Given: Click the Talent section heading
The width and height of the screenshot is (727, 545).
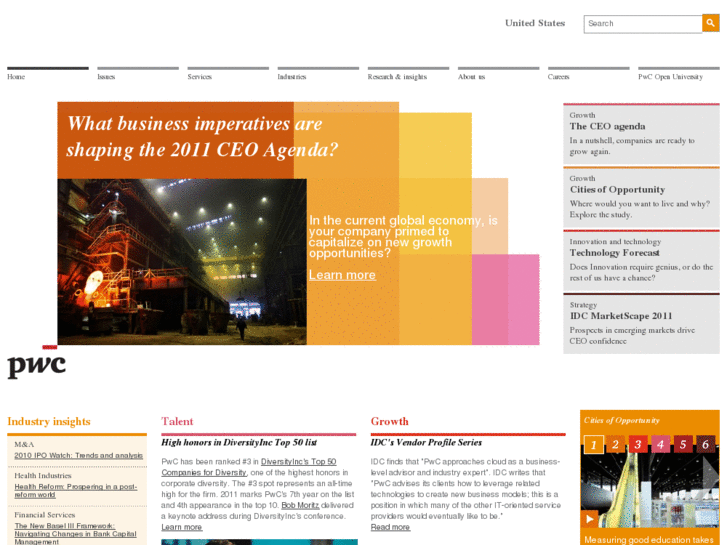Looking at the screenshot, I should 177,421.
